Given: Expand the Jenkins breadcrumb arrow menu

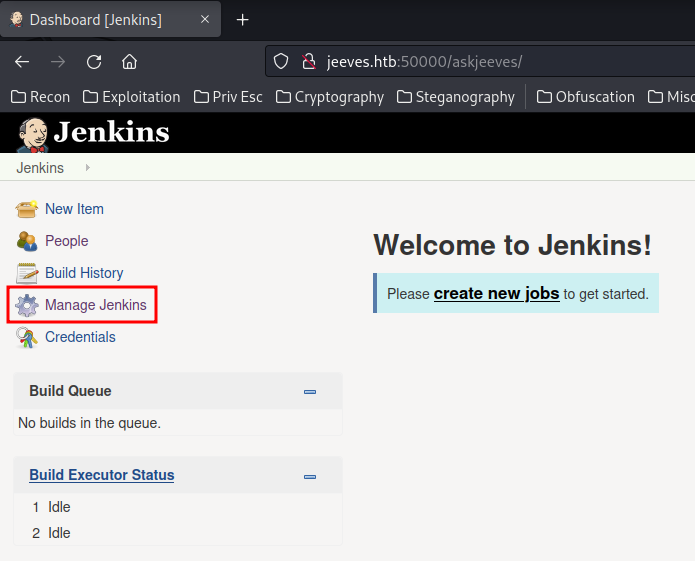Looking at the screenshot, I should coord(88,168).
